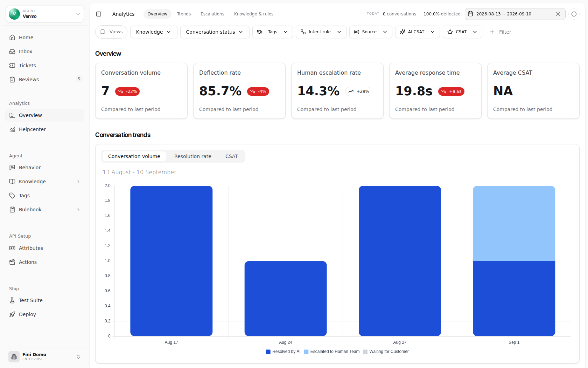The height and width of the screenshot is (368, 588).
Task: Toggle Resolved by AI legend swatch
Action: [x=268, y=352]
